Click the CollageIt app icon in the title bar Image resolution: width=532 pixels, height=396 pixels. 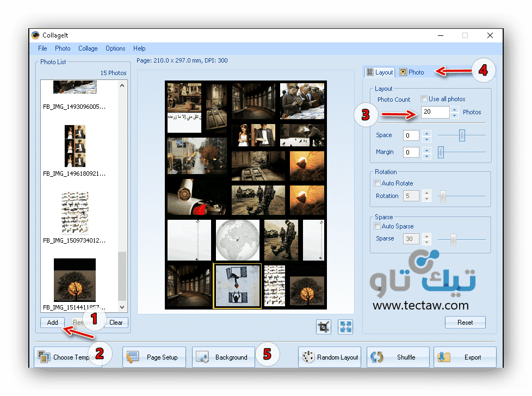(x=35, y=35)
